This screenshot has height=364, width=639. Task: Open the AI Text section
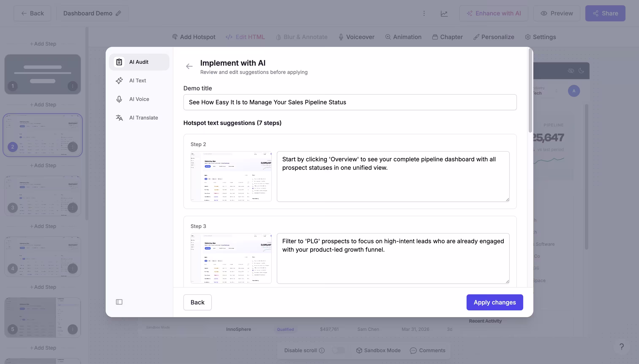139,80
